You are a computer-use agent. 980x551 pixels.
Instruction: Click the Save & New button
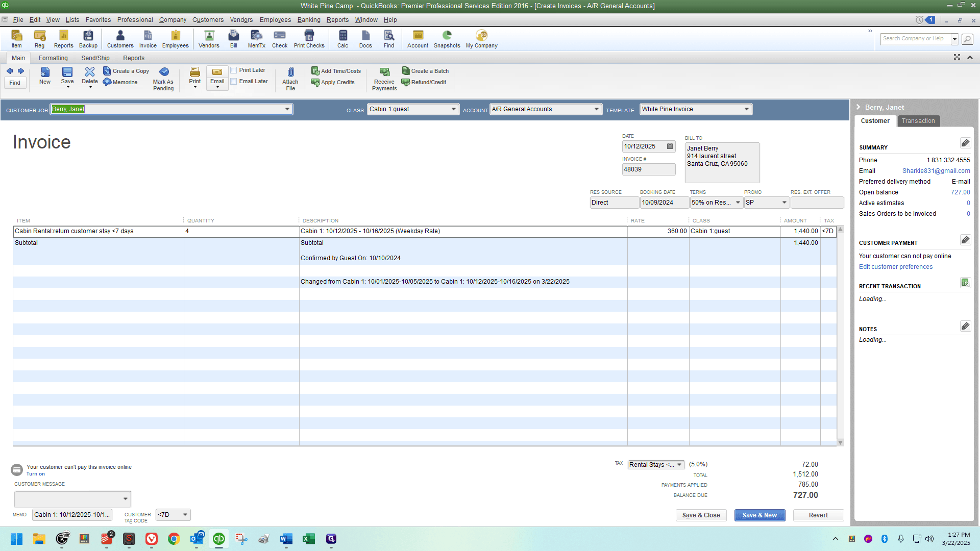(x=759, y=515)
